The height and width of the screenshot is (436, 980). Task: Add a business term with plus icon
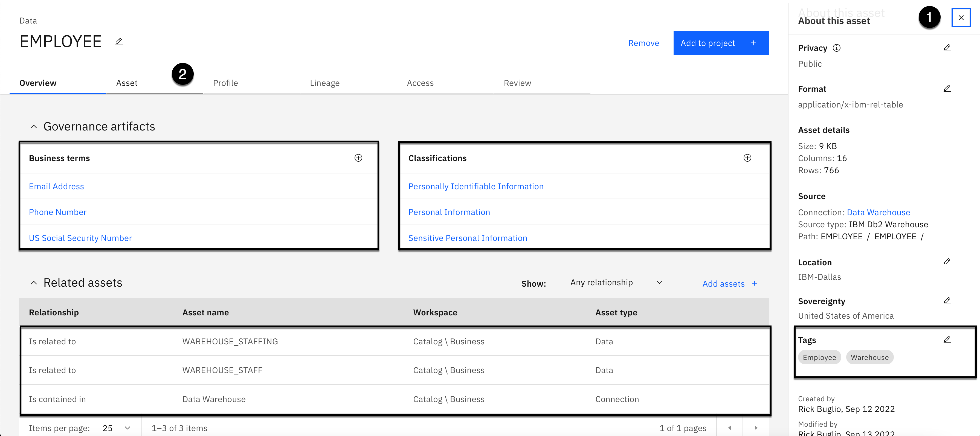pos(358,158)
